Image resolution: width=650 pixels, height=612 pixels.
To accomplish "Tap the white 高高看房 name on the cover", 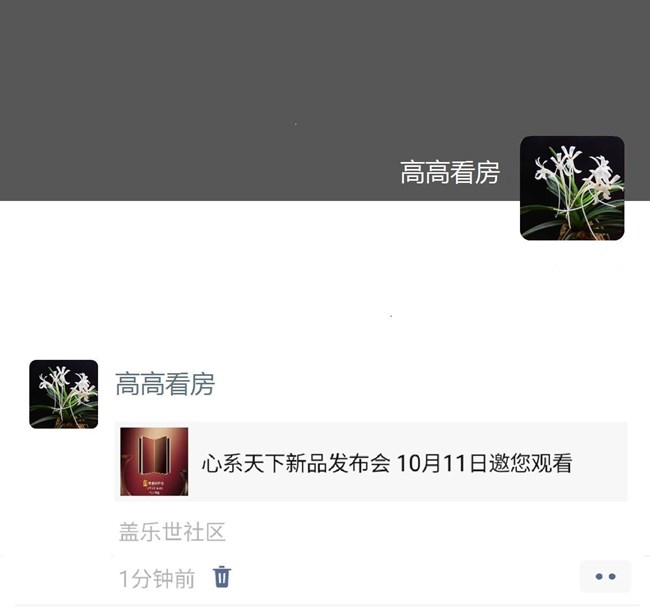I will (x=450, y=172).
